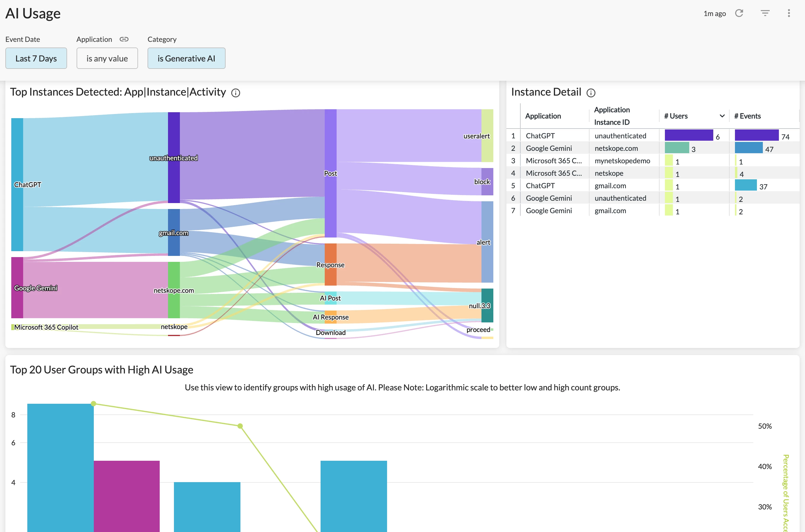Click info icon next to Instance Detail
Viewport: 805px width, 532px height.
pos(591,93)
